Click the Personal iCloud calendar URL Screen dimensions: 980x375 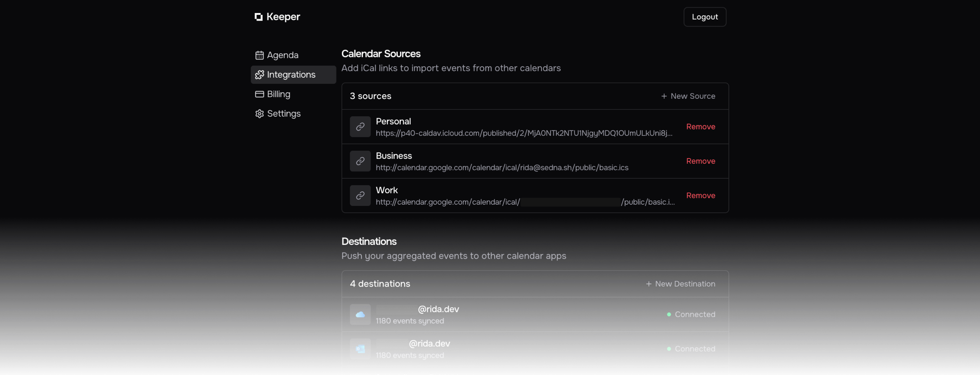pyautogui.click(x=523, y=133)
